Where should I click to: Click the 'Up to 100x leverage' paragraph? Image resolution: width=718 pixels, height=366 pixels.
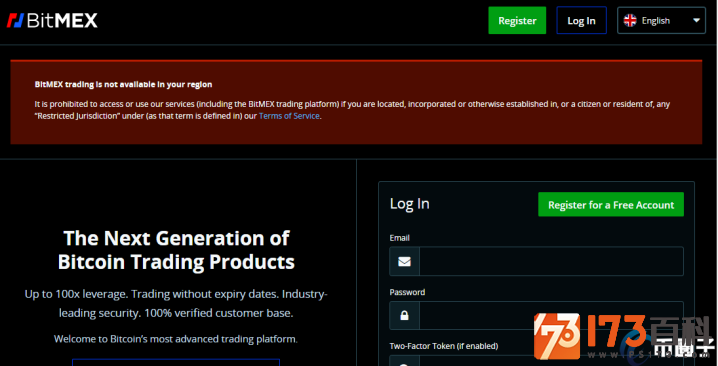coord(176,303)
